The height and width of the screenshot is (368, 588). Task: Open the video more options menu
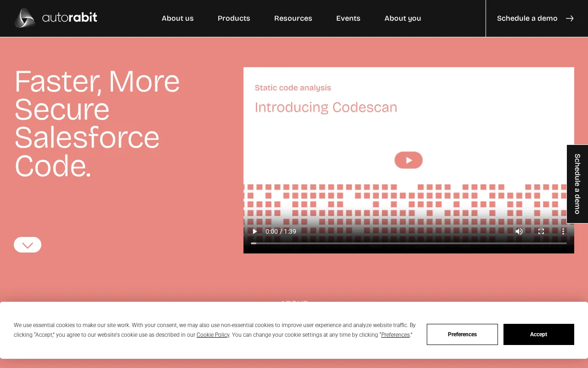[x=563, y=231]
